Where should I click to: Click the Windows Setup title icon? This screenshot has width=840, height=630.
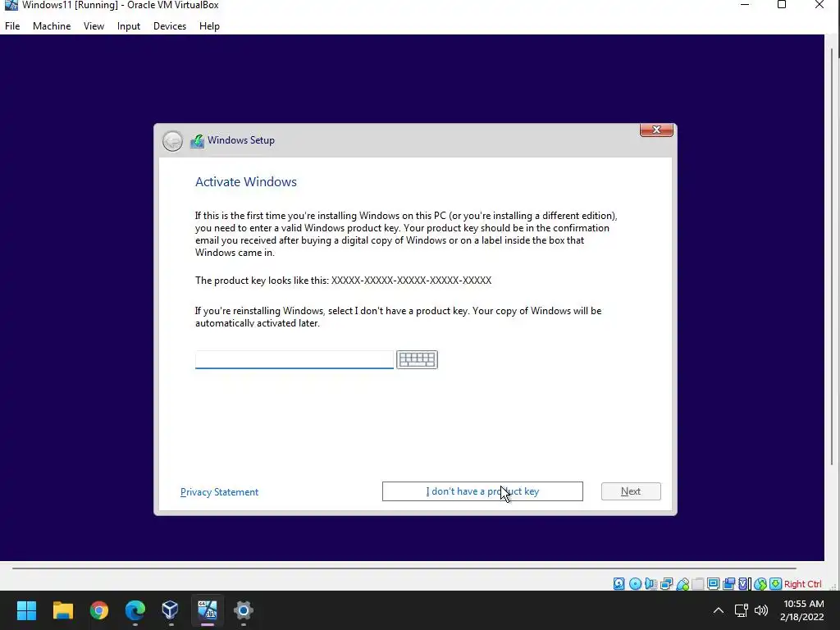197,141
